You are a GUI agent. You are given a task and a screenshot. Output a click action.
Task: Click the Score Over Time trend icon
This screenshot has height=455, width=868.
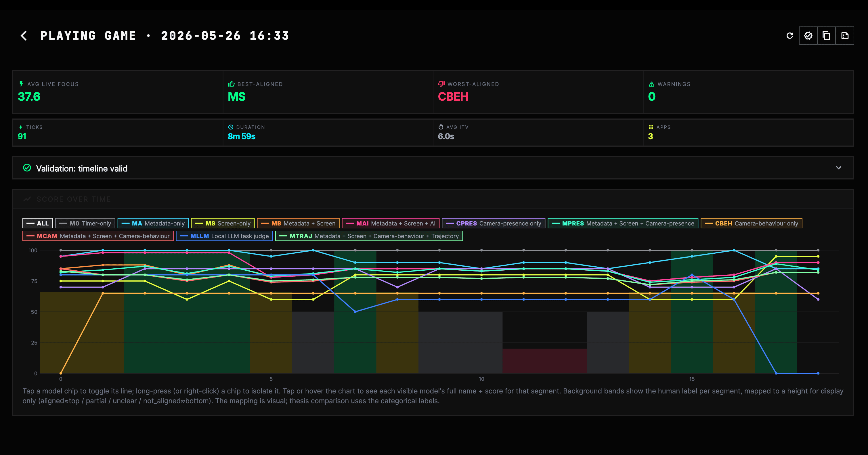pos(27,199)
